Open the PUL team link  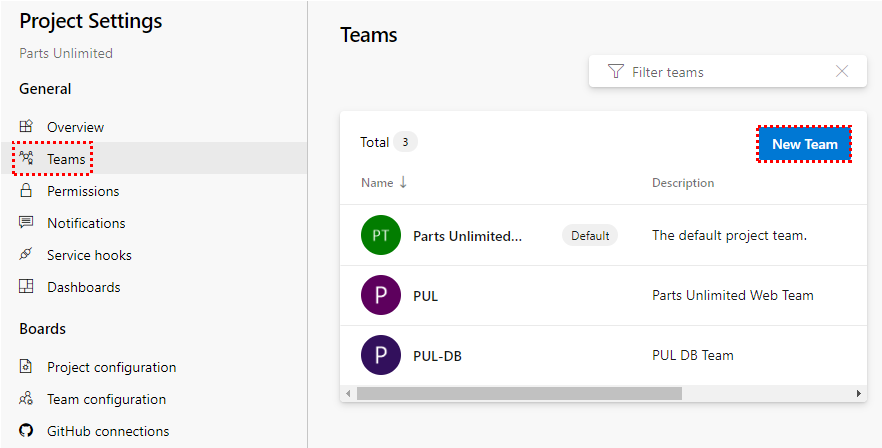[x=425, y=296]
